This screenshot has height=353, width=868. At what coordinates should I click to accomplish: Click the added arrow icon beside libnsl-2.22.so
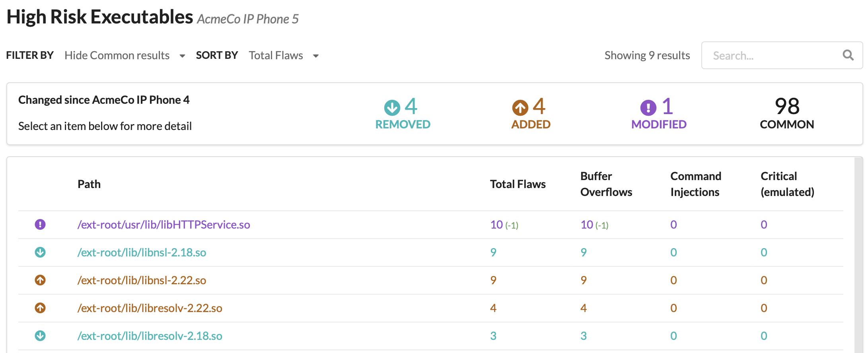(40, 280)
